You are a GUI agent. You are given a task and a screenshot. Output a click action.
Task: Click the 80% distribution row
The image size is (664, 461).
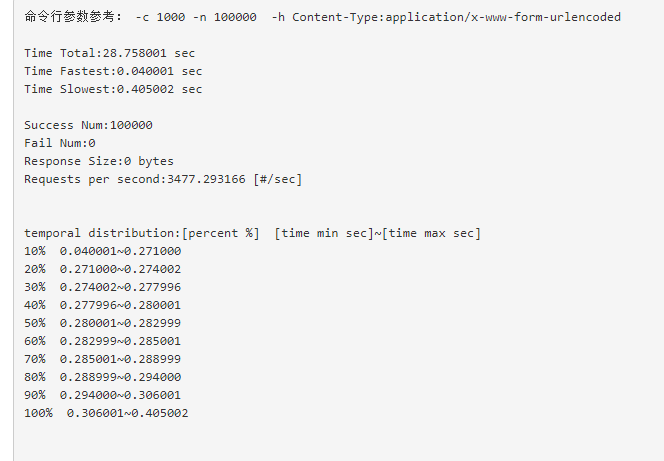click(103, 377)
